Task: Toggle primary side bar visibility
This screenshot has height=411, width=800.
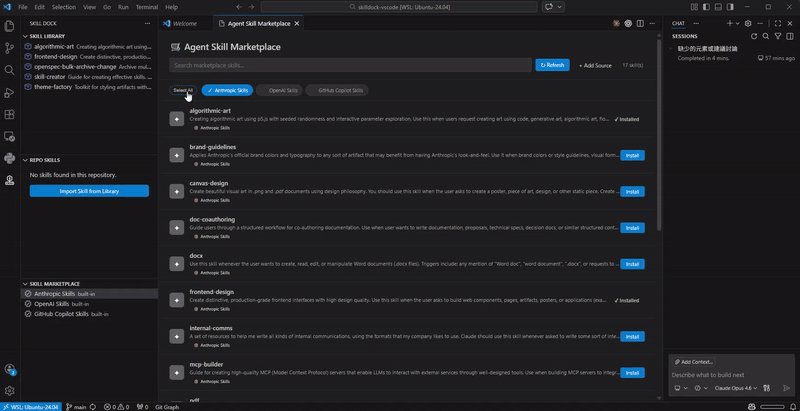Action: click(706, 7)
